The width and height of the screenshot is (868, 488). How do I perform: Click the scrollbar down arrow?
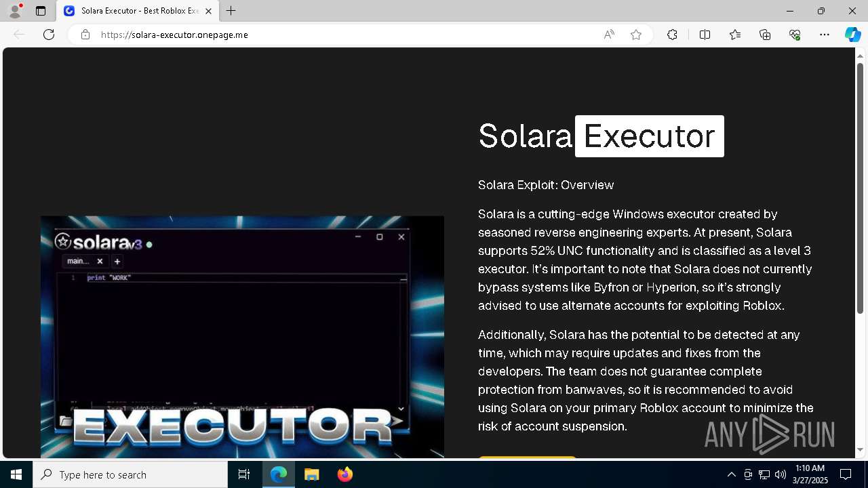pyautogui.click(x=860, y=449)
